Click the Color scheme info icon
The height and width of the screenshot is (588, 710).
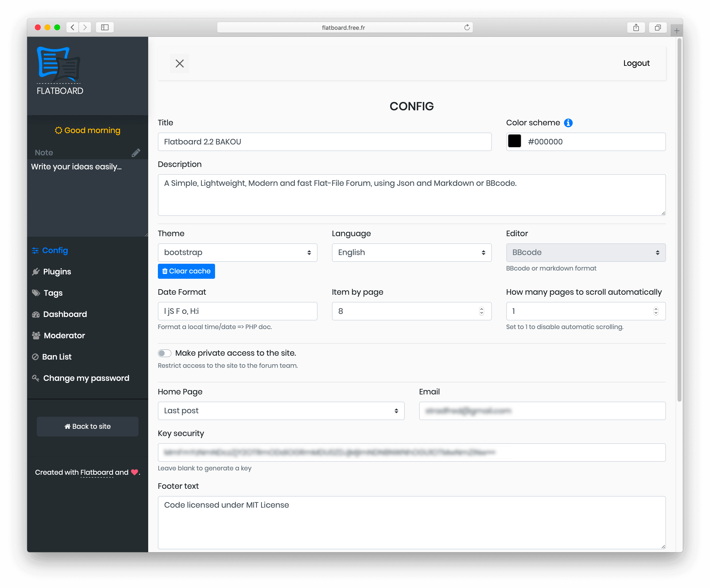pyautogui.click(x=568, y=123)
